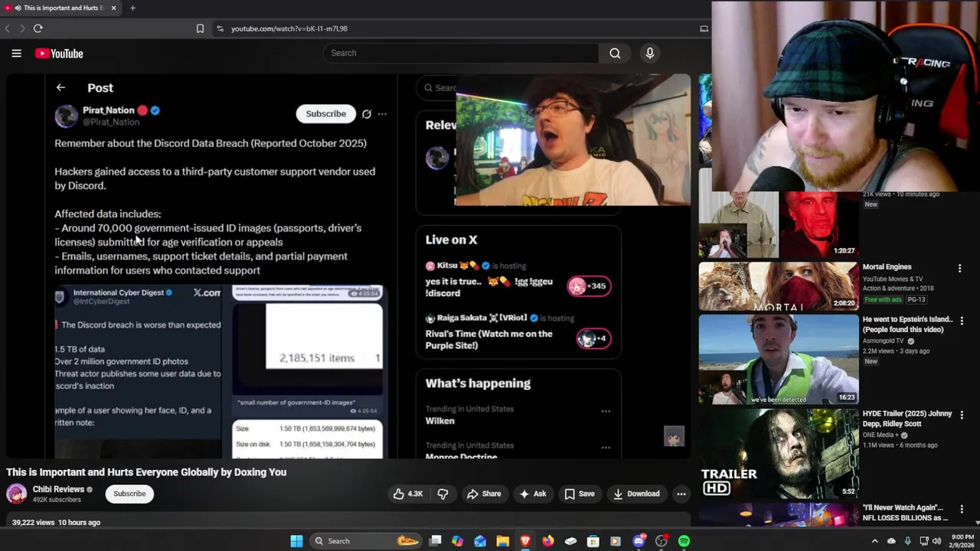Dislike the video with thumbs down

click(443, 494)
